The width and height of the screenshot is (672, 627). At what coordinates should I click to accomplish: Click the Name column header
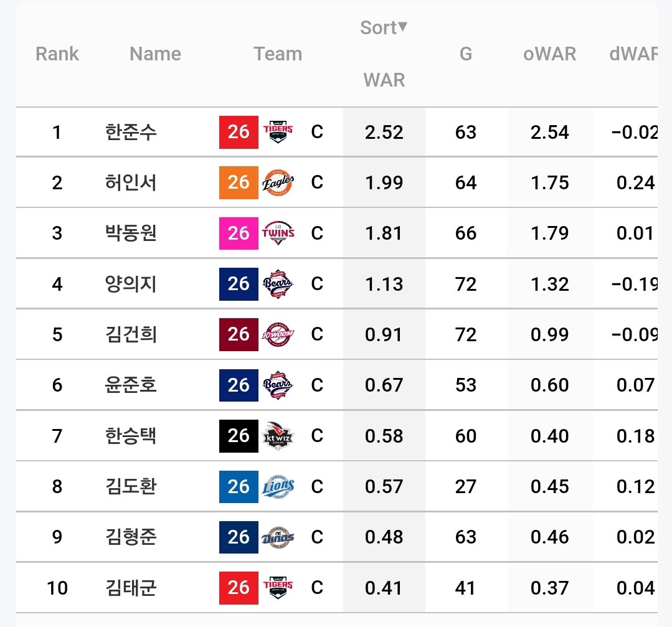tap(155, 54)
